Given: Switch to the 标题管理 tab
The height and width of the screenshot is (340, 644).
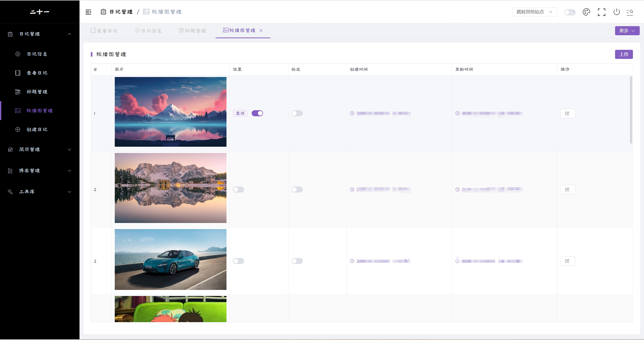Looking at the screenshot, I should coord(193,31).
